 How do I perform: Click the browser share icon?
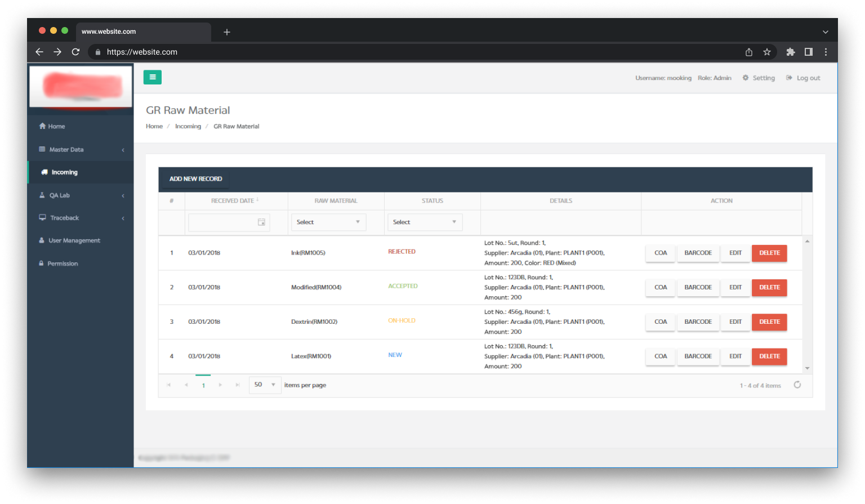tap(749, 52)
